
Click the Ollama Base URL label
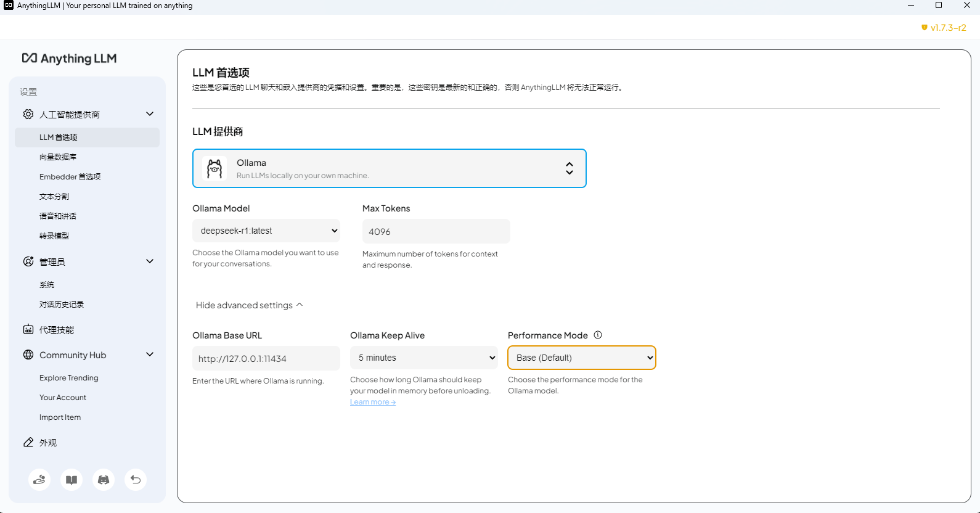click(227, 335)
